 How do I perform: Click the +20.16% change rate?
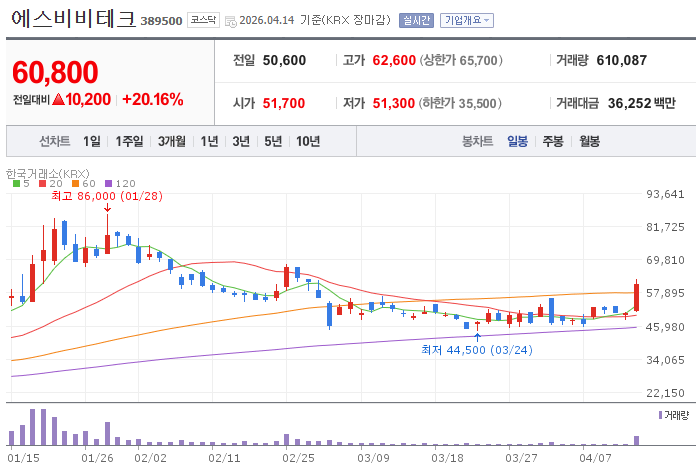(x=153, y=99)
